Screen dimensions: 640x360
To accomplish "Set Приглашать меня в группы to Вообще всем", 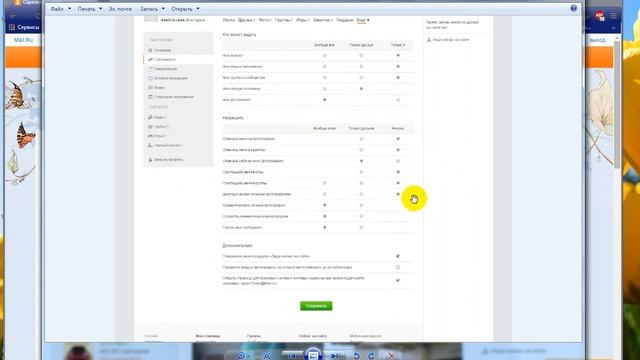I will 325,183.
